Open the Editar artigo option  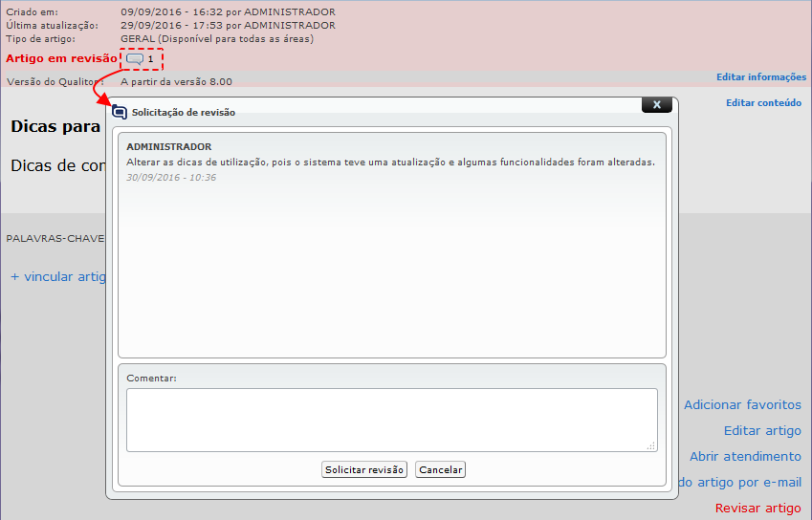(x=762, y=431)
